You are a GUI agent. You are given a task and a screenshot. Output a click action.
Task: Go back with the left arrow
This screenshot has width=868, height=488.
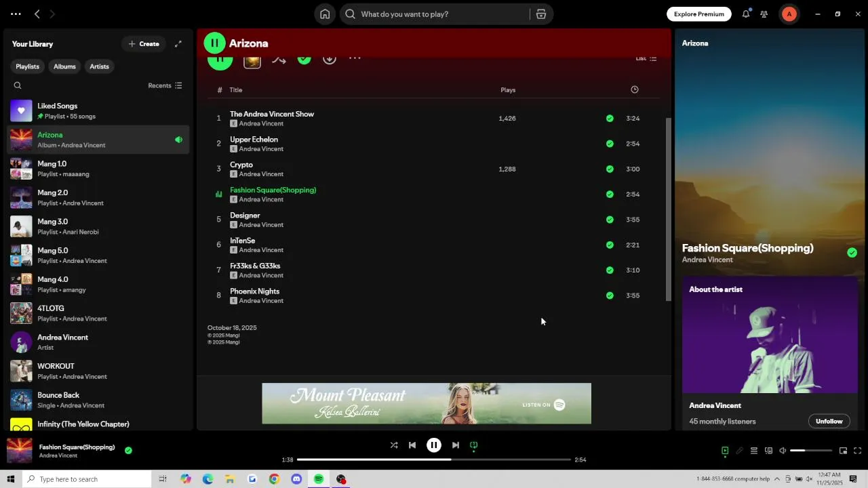(x=37, y=14)
